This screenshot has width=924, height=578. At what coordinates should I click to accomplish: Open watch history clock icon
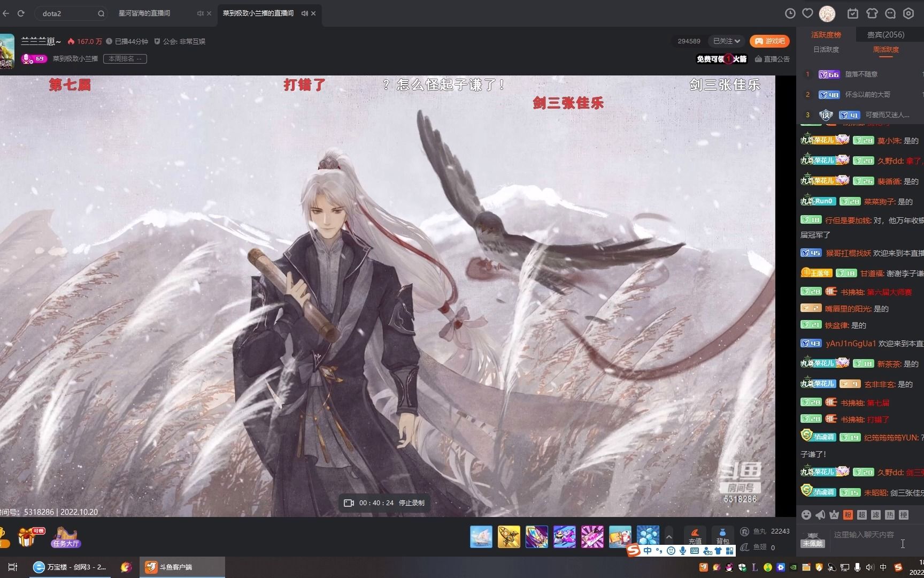pos(790,13)
